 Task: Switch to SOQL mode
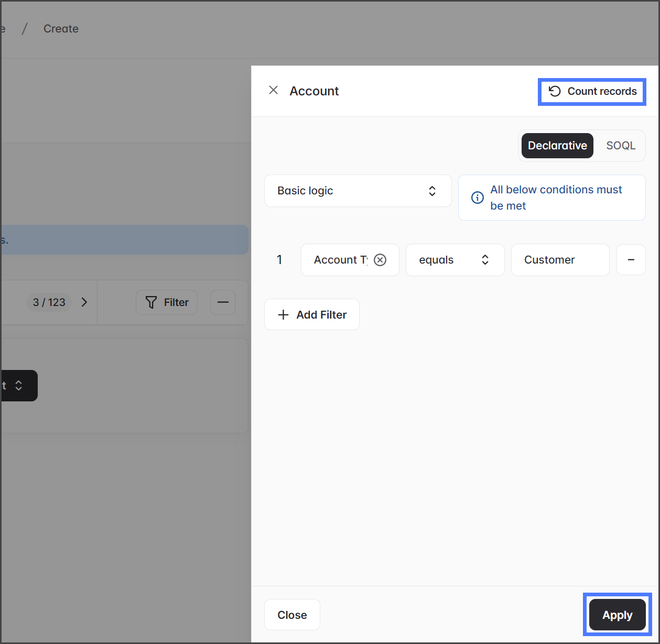click(621, 146)
